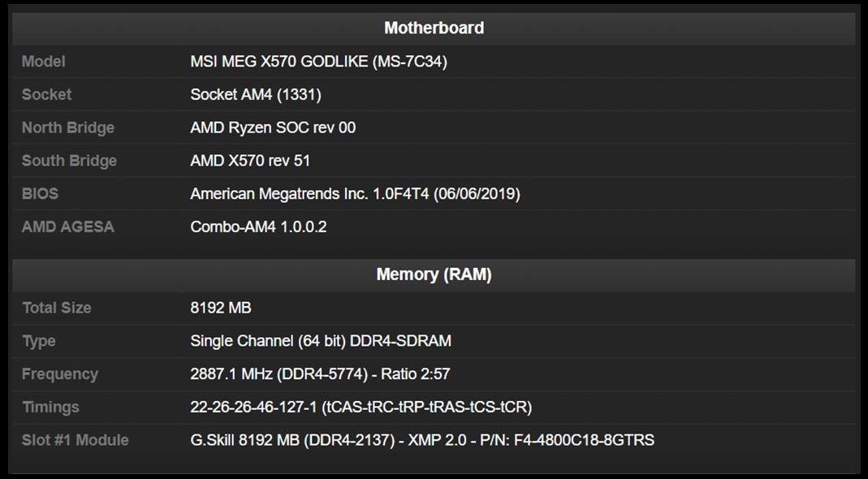Click the 2887.1 MHz frequency value
This screenshot has width=868, height=479.
[320, 374]
